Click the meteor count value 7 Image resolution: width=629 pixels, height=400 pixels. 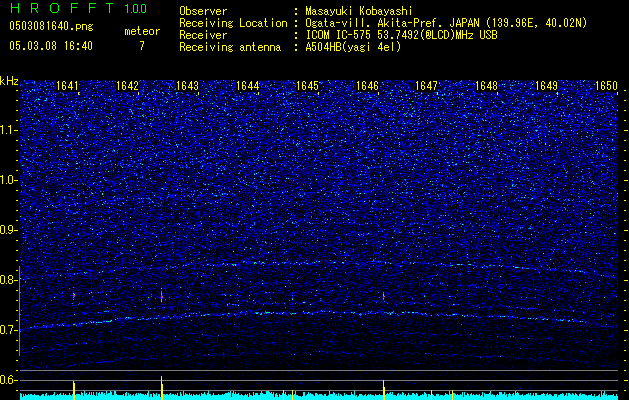click(x=141, y=46)
